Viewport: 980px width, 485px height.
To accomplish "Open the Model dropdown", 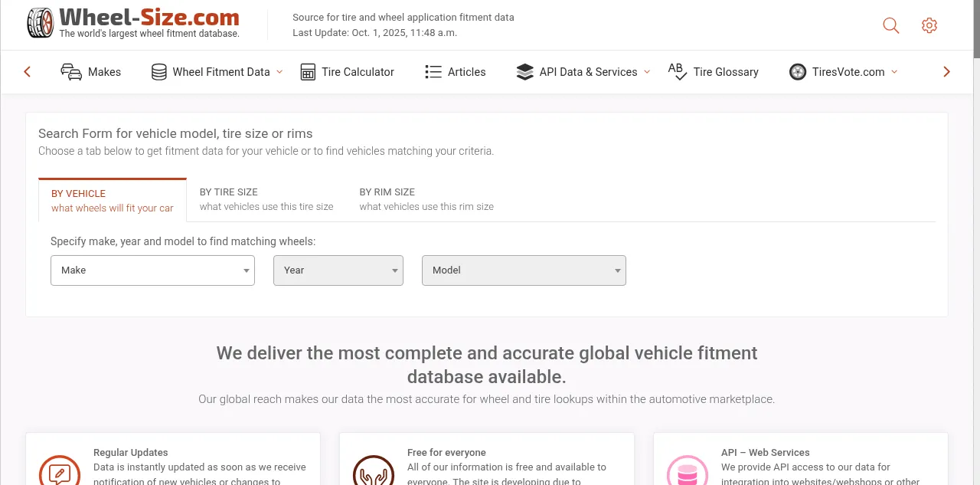I will point(524,270).
